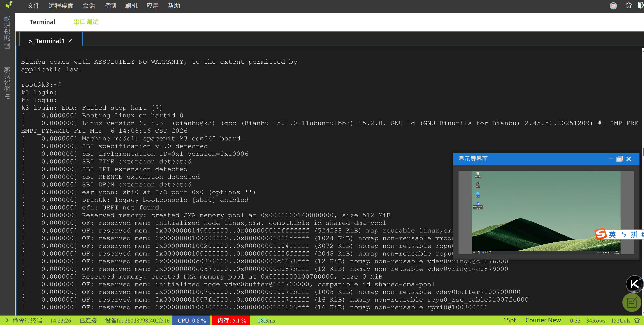This screenshot has width=644, height=325.
Task: Open the green note-edit floating button
Action: point(632,303)
